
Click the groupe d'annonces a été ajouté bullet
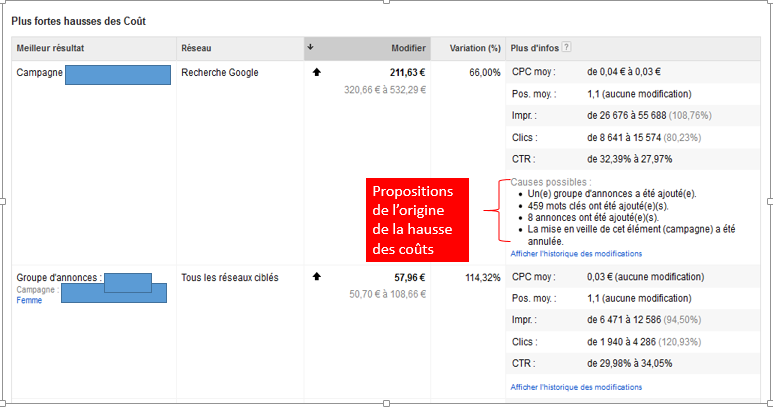click(x=612, y=194)
